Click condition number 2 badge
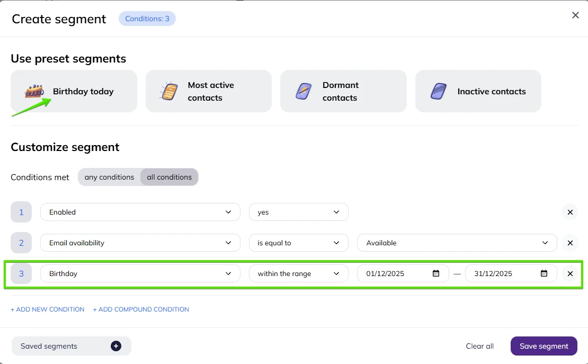 pos(21,243)
